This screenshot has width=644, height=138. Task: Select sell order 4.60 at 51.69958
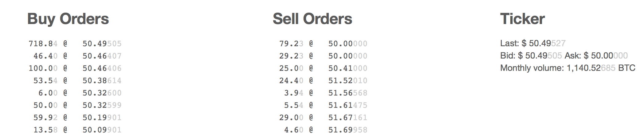(x=326, y=130)
